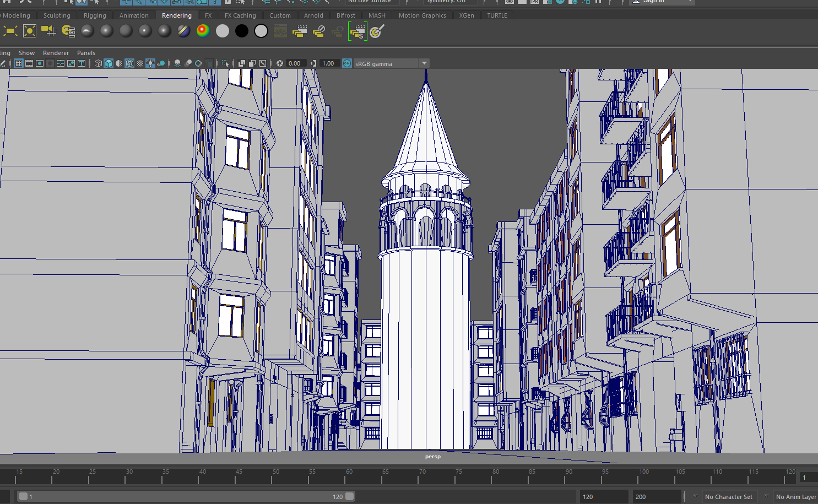Open the Renderer panel menu
Image resolution: width=818 pixels, height=504 pixels.
[x=56, y=53]
